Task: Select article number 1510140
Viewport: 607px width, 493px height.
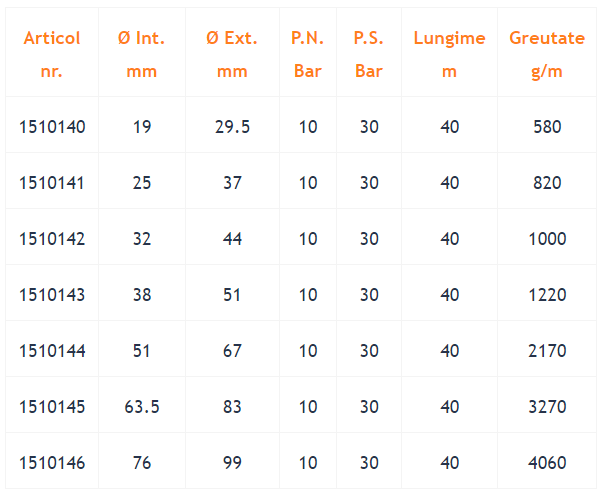Action: coord(52,127)
